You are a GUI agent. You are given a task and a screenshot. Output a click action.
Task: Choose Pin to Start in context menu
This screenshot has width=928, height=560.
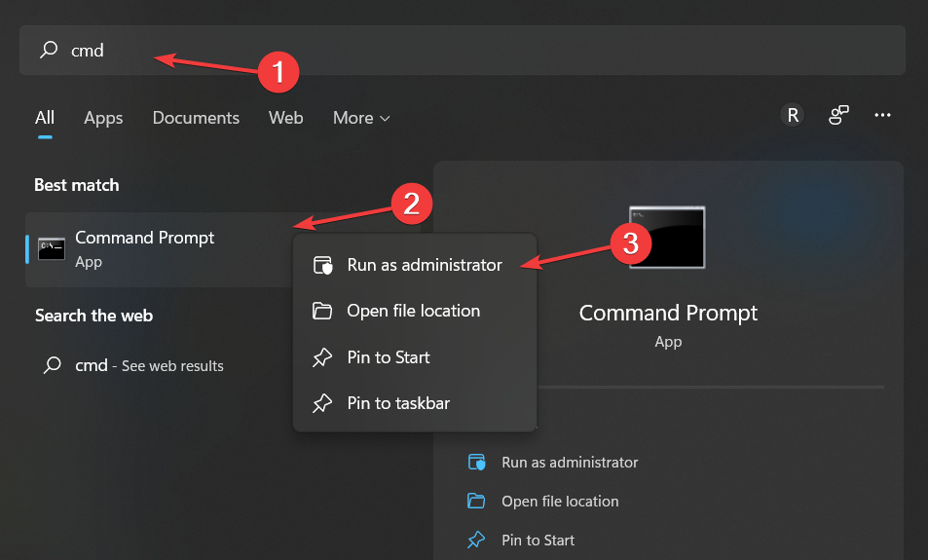pos(415,357)
